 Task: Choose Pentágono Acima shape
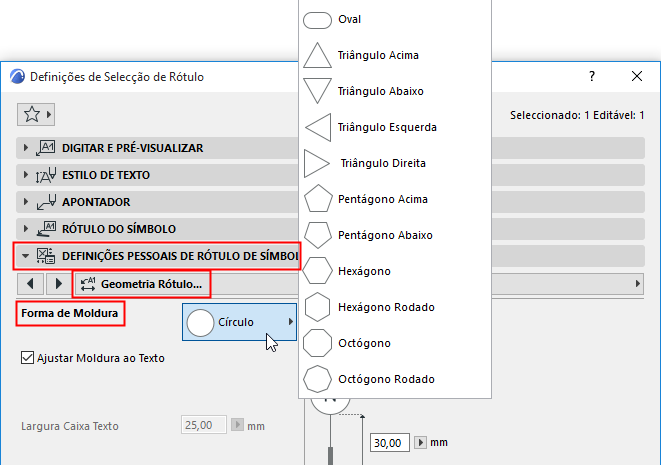pyautogui.click(x=395, y=199)
